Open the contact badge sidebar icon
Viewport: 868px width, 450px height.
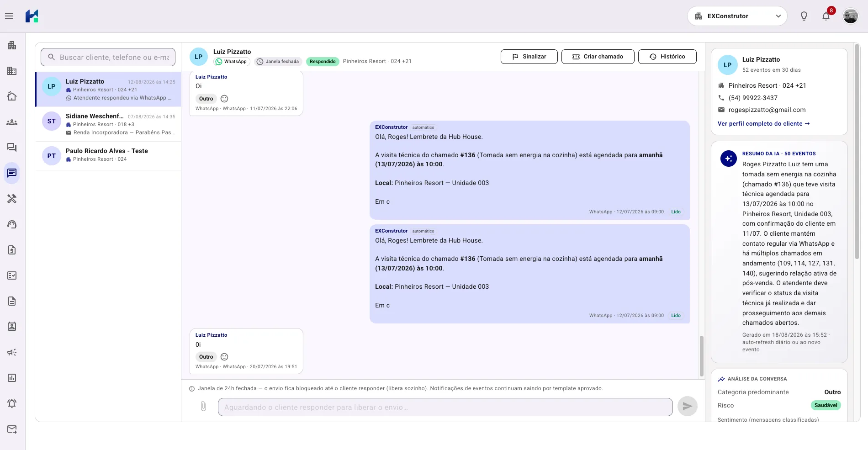[12, 327]
